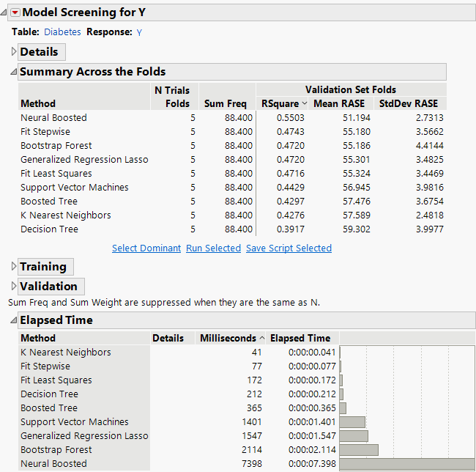Expand the Details section
Screen dimensions: 476x472
click(13, 52)
